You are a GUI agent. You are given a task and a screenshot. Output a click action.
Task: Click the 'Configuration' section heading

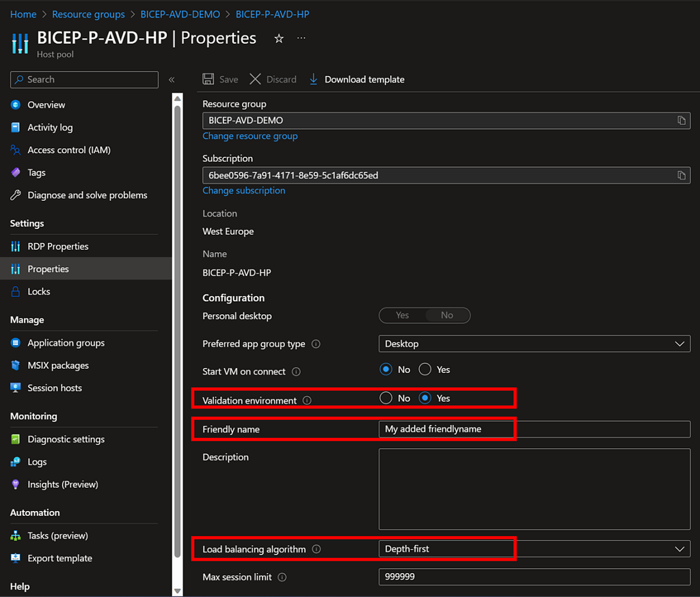pyautogui.click(x=234, y=298)
